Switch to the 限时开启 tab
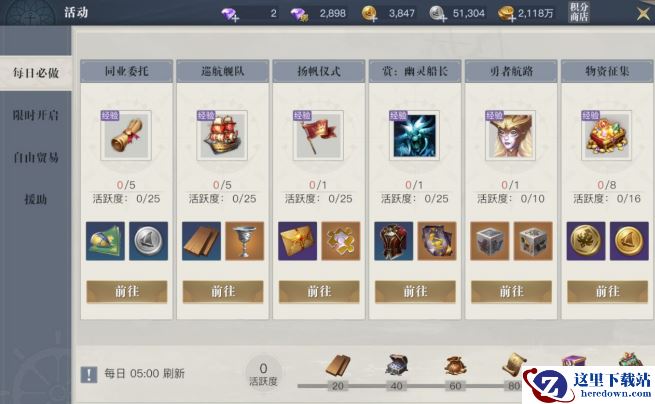655x404 pixels. [36, 115]
